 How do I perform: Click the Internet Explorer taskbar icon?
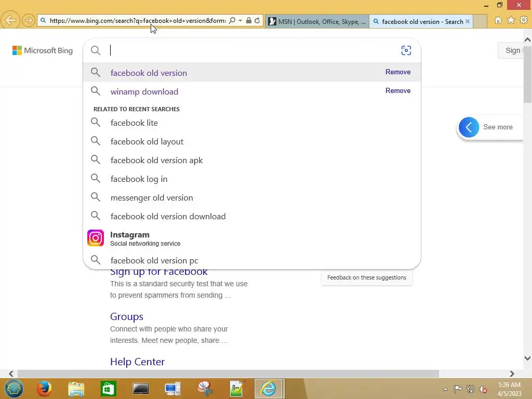click(x=269, y=389)
